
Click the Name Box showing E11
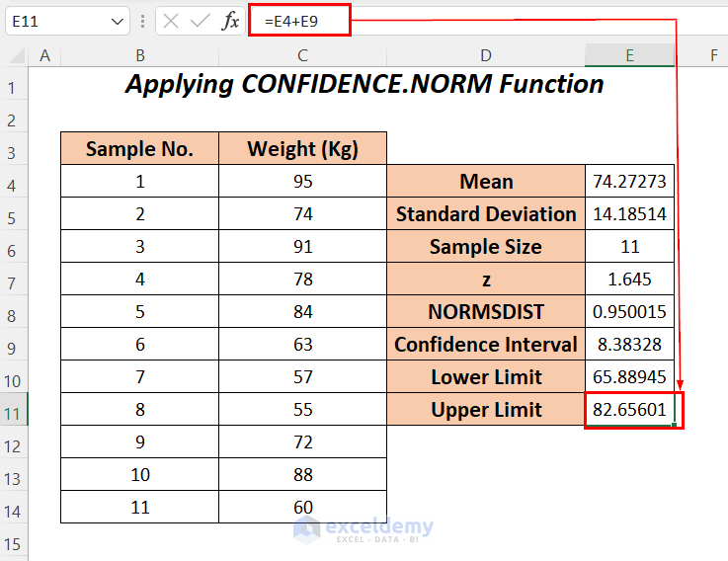click(x=67, y=21)
